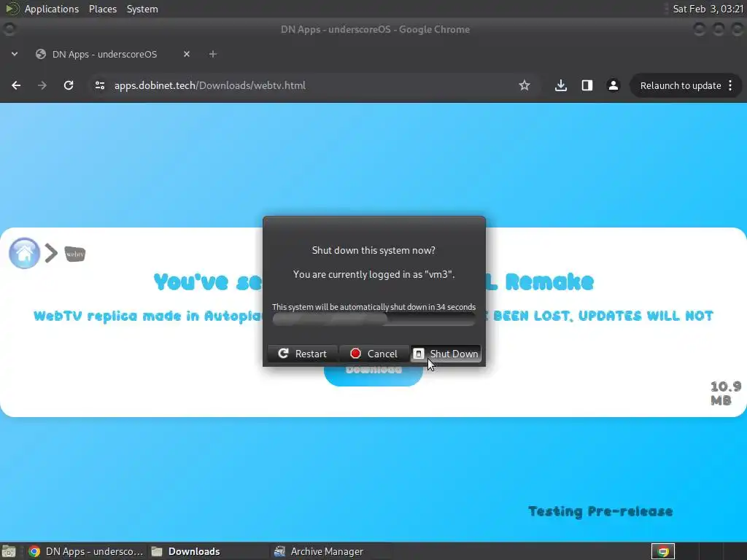The width and height of the screenshot is (747, 560).
Task: Click the shutdown countdown progress bar
Action: pyautogui.click(x=374, y=319)
